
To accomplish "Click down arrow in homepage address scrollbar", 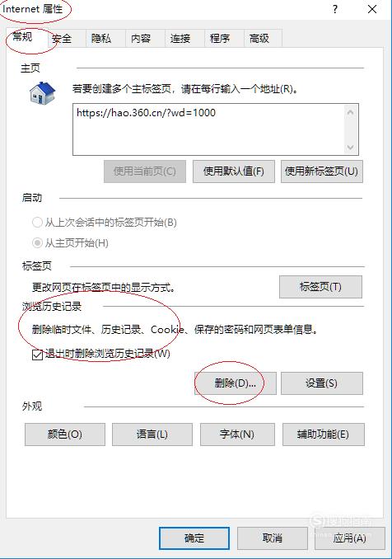I will pyautogui.click(x=350, y=147).
